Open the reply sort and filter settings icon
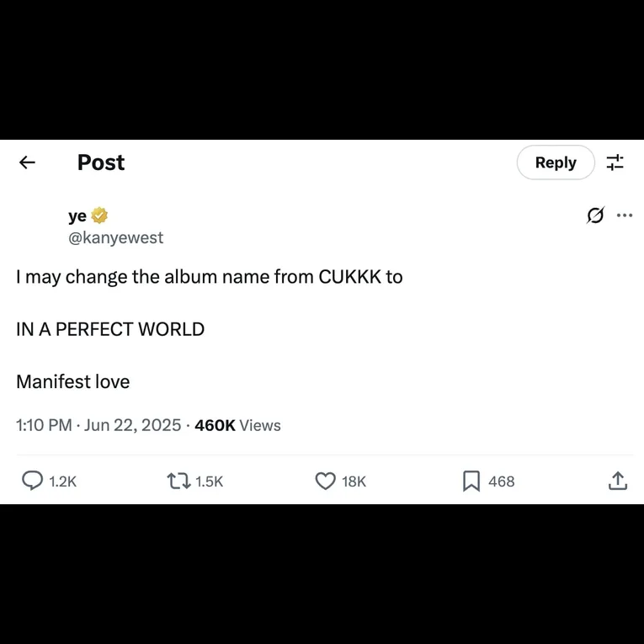Screen dimensions: 644x644 click(615, 162)
